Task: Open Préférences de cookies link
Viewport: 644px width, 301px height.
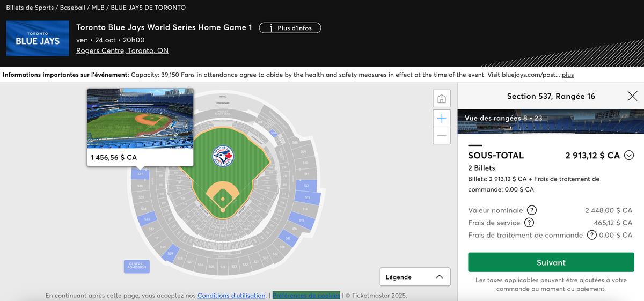Action: (x=306, y=295)
